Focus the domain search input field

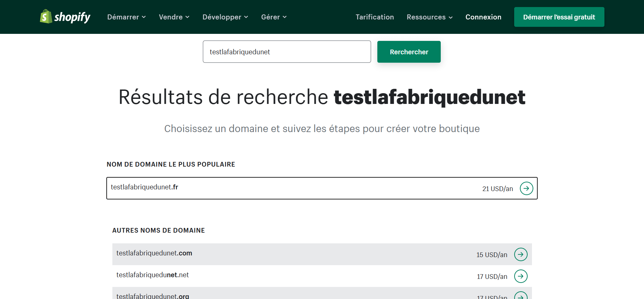[x=287, y=52]
